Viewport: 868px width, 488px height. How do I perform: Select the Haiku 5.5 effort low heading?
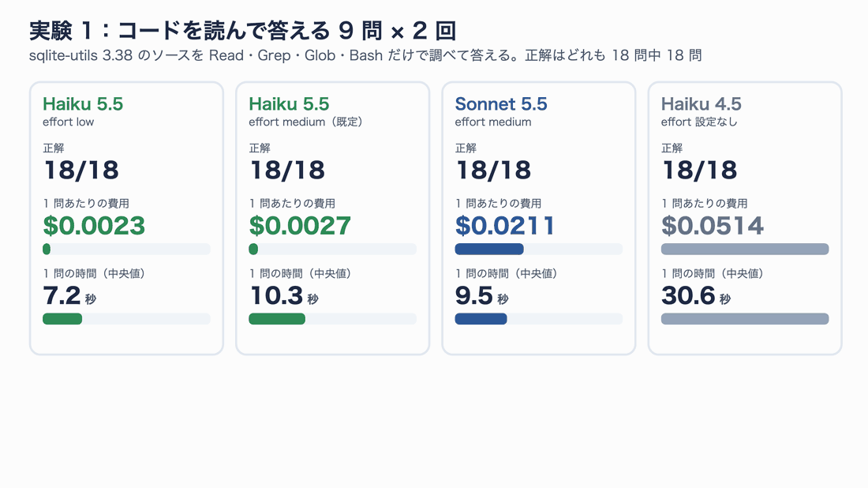coord(83,103)
